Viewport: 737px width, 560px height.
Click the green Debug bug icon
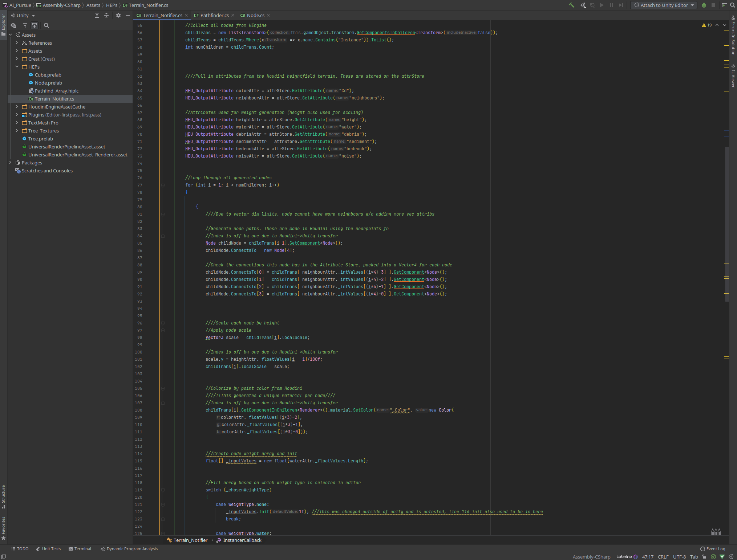tap(704, 5)
